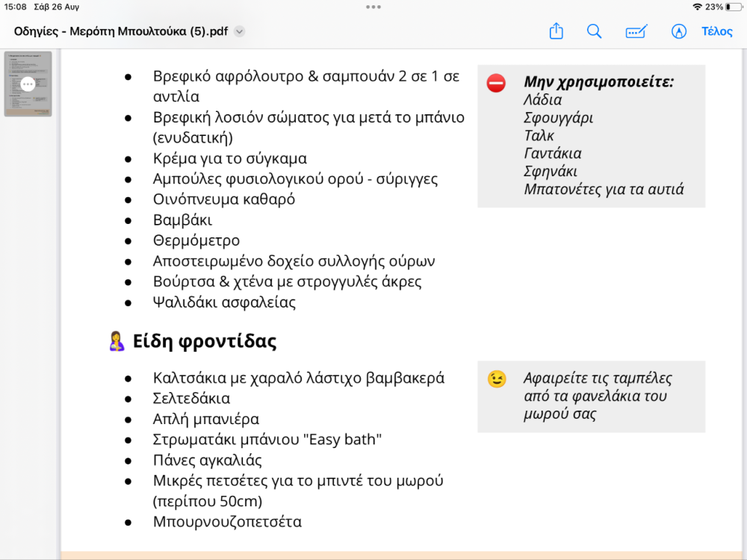Tap the Wi-Fi status icon
The width and height of the screenshot is (747, 560).
pyautogui.click(x=697, y=7)
